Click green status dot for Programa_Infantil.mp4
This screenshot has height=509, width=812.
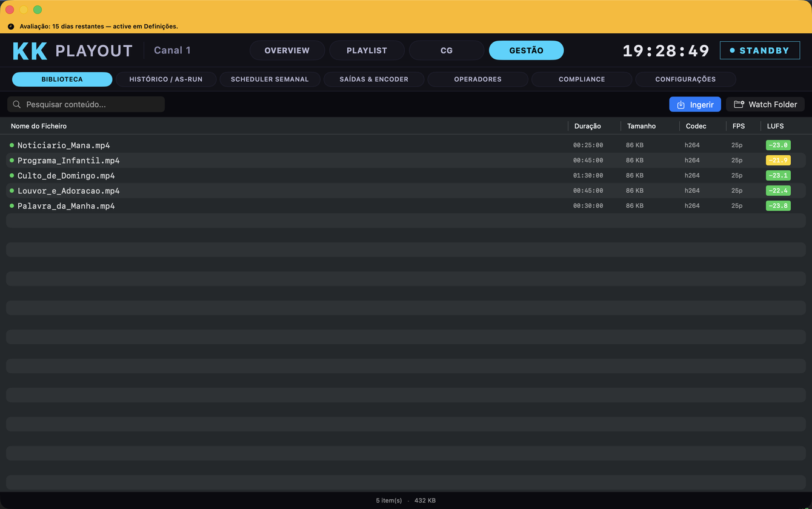[x=12, y=161]
